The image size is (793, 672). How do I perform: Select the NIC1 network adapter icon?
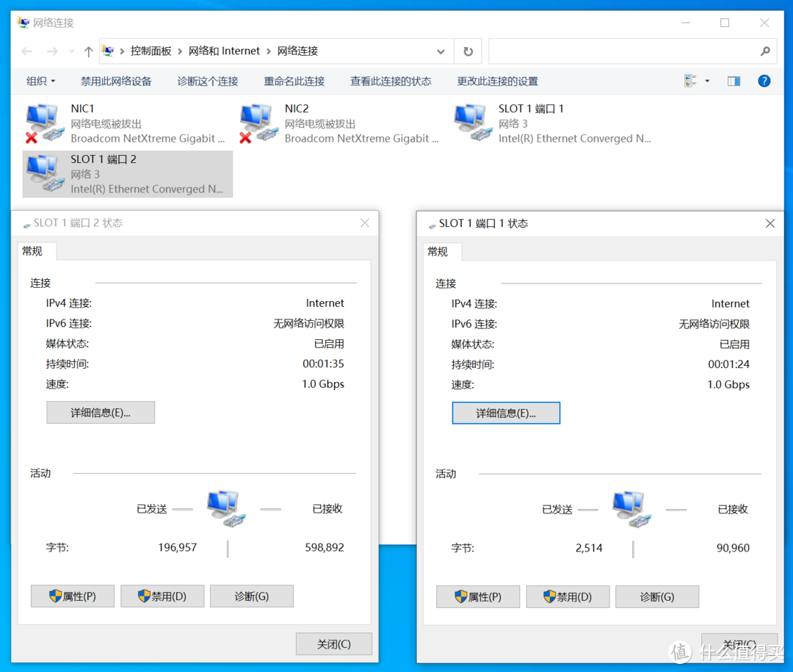(x=42, y=121)
